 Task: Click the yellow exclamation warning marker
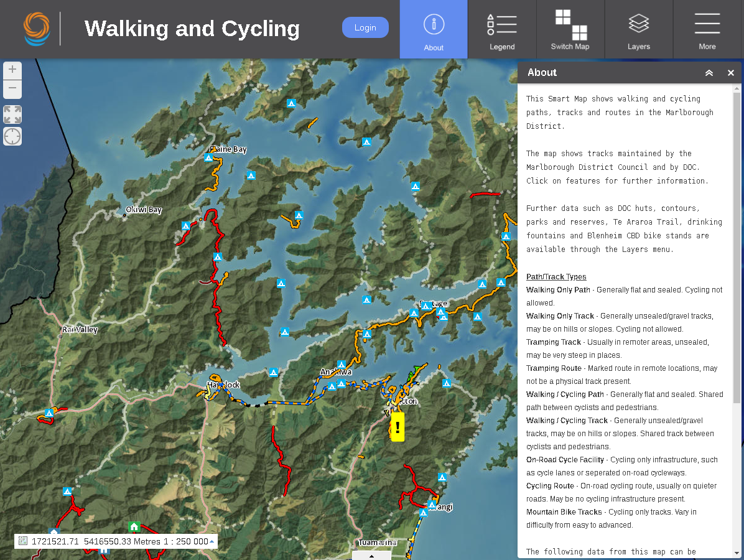click(397, 427)
